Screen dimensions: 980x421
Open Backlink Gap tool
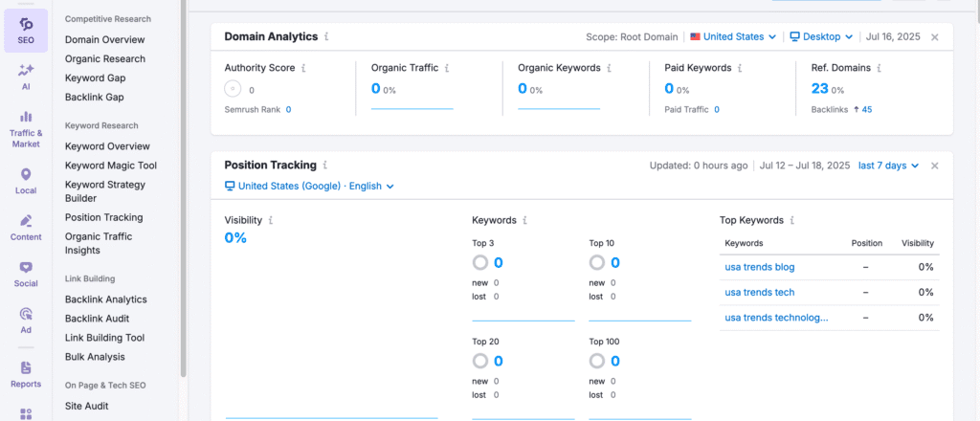click(x=95, y=98)
